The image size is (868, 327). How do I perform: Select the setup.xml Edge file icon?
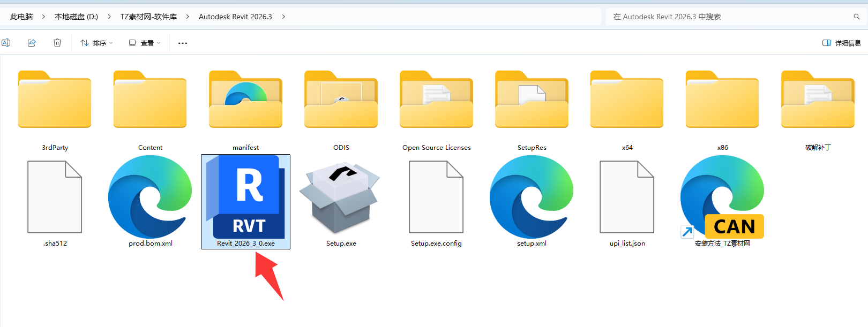click(x=532, y=197)
